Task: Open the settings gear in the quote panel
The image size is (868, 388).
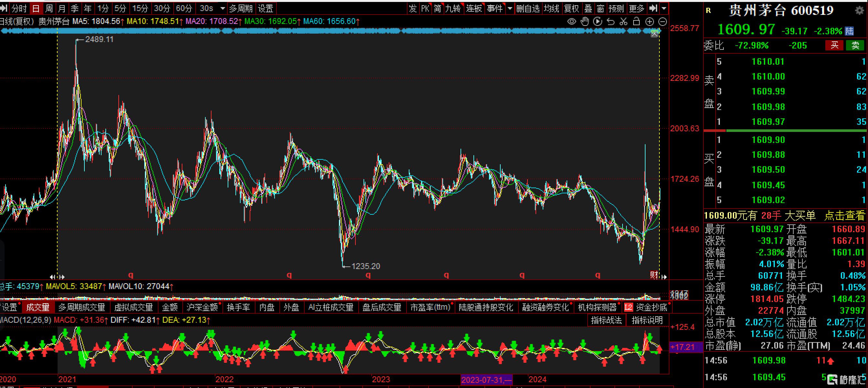Action: click(859, 10)
